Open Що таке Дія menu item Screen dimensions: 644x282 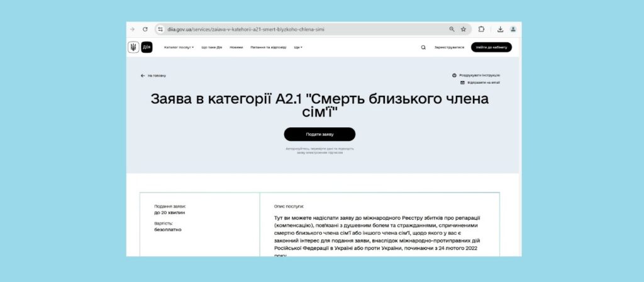[212, 47]
